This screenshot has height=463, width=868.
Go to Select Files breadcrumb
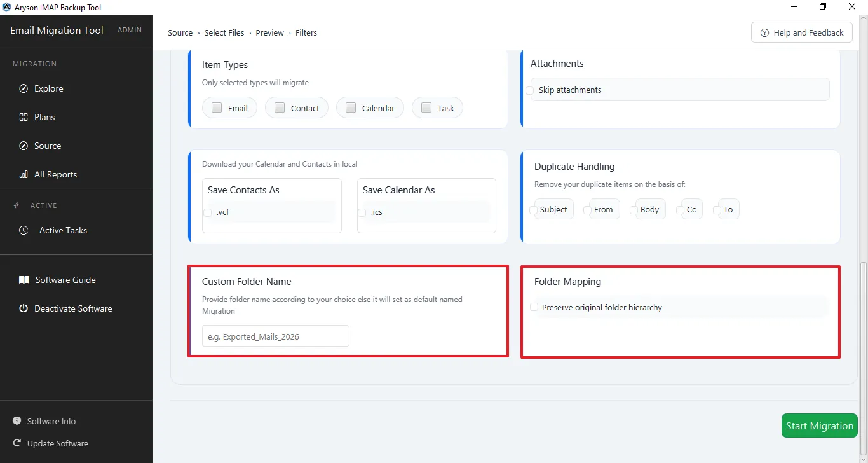224,32
